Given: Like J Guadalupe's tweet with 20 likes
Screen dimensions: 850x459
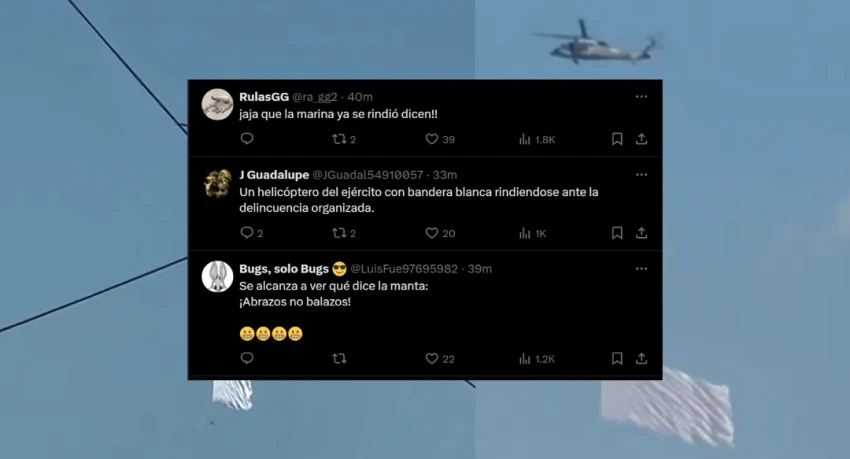Looking at the screenshot, I should pos(440,233).
